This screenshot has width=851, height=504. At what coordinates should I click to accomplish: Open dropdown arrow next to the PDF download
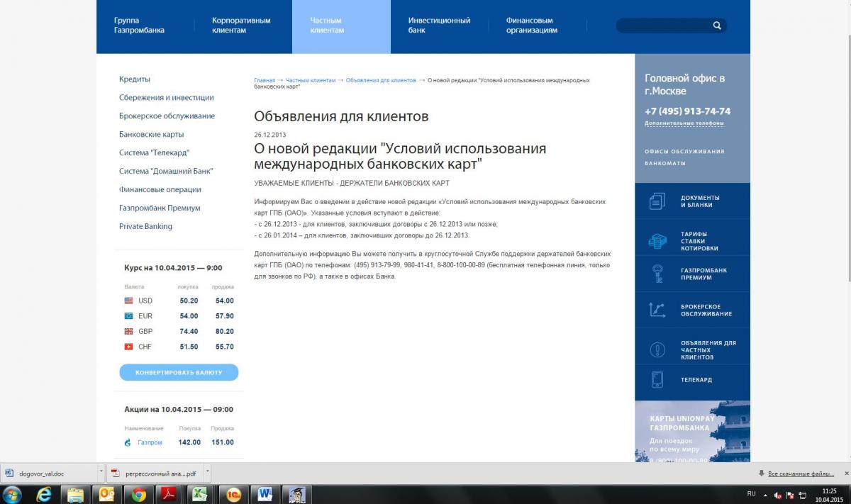click(x=206, y=473)
